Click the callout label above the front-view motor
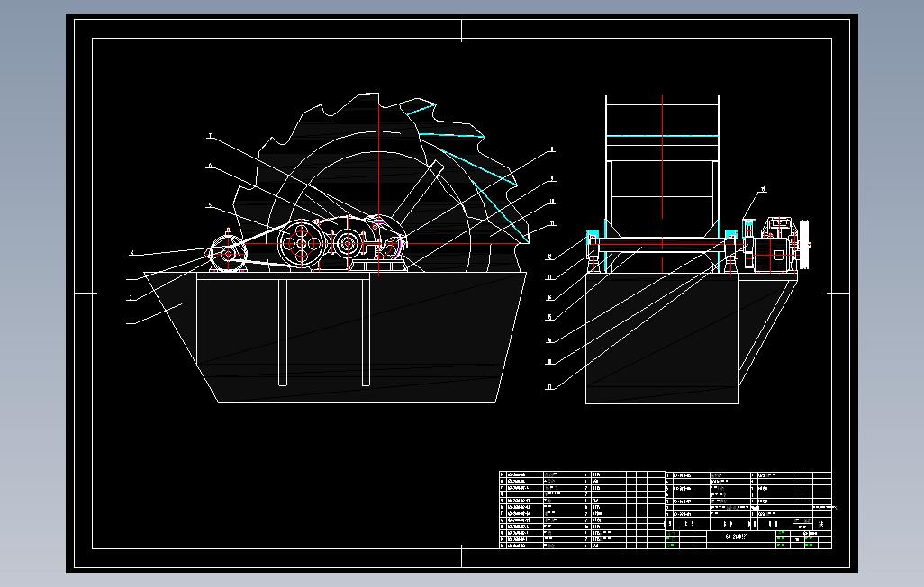Image resolution: width=924 pixels, height=587 pixels. tap(764, 190)
